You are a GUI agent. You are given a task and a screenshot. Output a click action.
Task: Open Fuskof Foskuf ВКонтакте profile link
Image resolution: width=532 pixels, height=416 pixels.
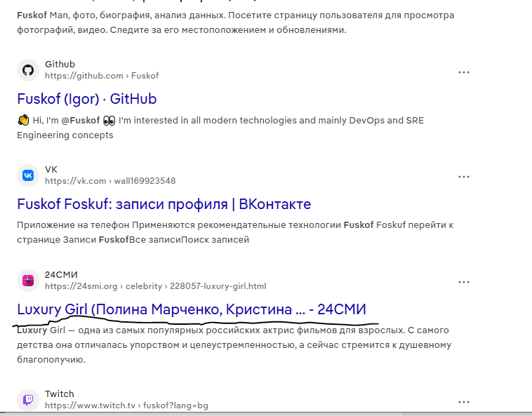[164, 204]
